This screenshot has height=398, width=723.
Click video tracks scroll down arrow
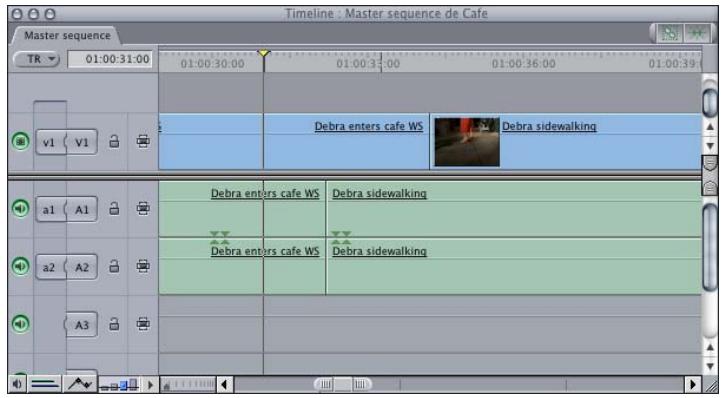click(x=710, y=146)
